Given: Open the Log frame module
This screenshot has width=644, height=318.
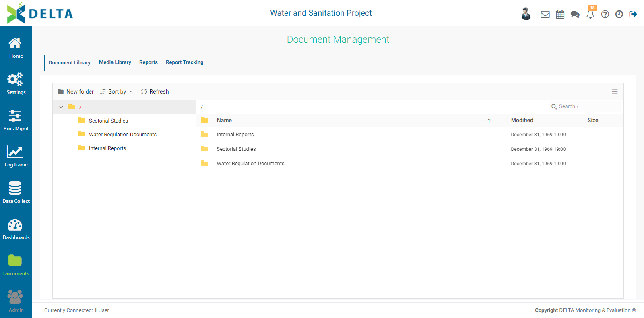Looking at the screenshot, I should (x=16, y=156).
